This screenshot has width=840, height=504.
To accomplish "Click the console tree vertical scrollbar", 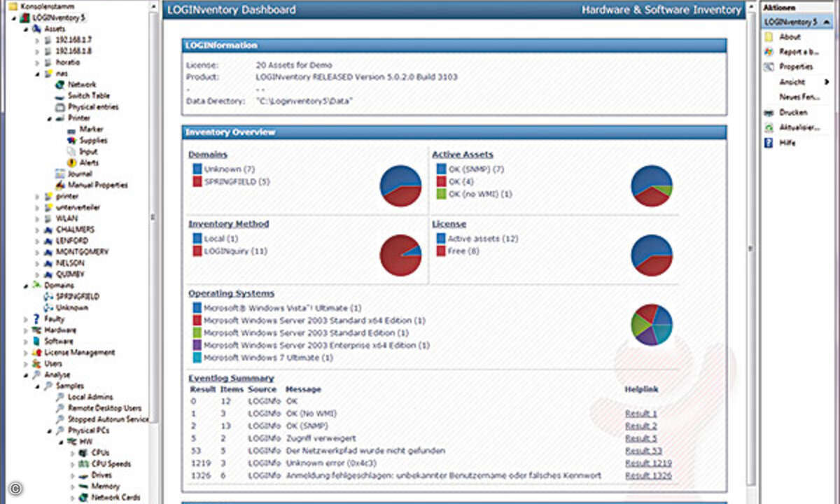I will [x=153, y=217].
